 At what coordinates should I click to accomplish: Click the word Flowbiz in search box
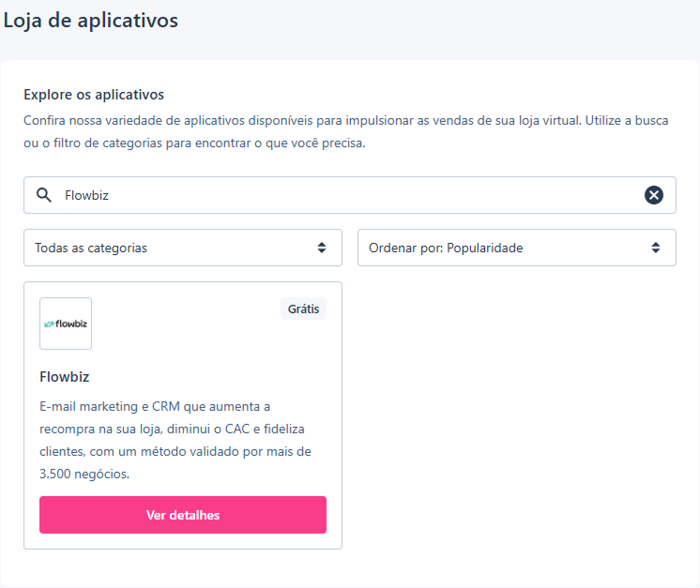[x=86, y=195]
